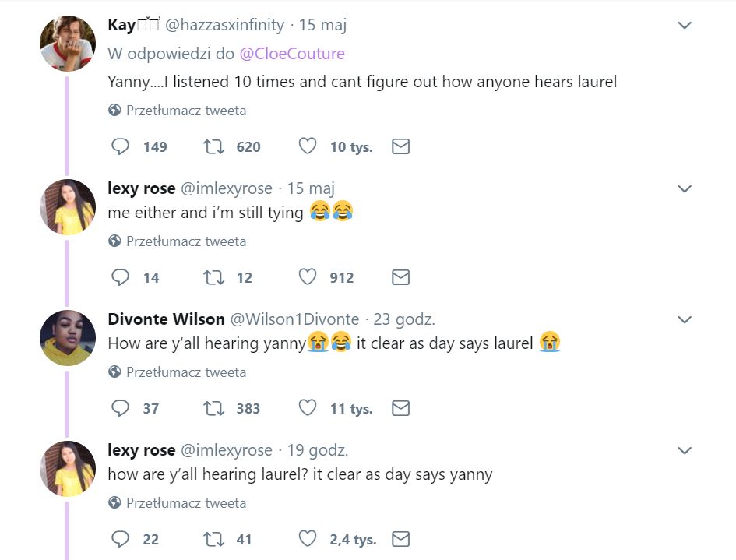Send Kay's tweet via direct message

[x=400, y=146]
